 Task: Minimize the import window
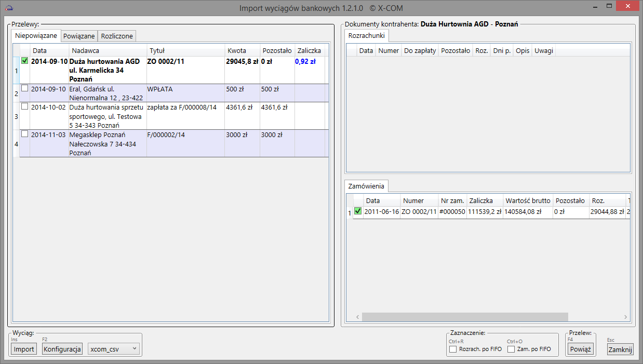pyautogui.click(x=595, y=6)
